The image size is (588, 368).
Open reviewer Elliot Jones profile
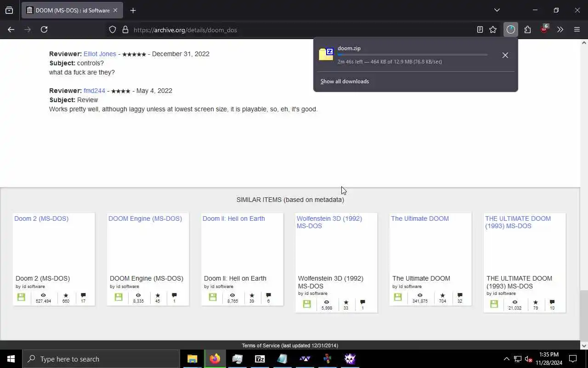click(100, 54)
